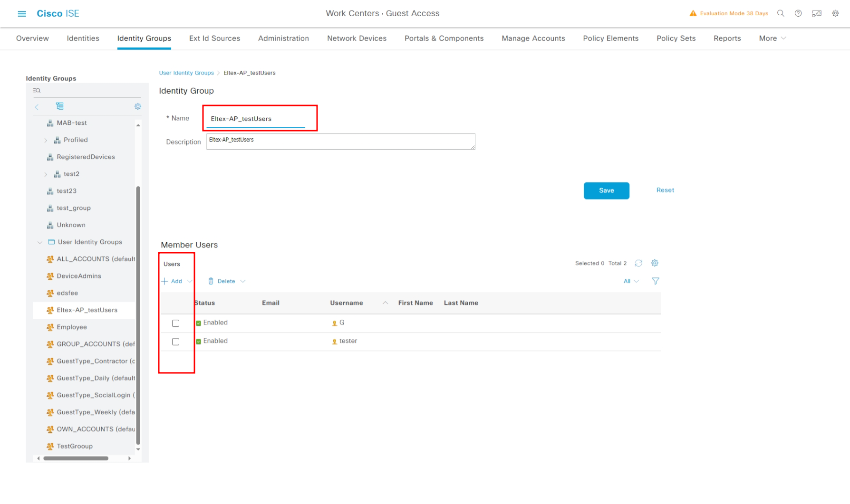Viewport: 850px width, 504px height.
Task: Click the sidebar tree view icon
Action: pos(59,106)
